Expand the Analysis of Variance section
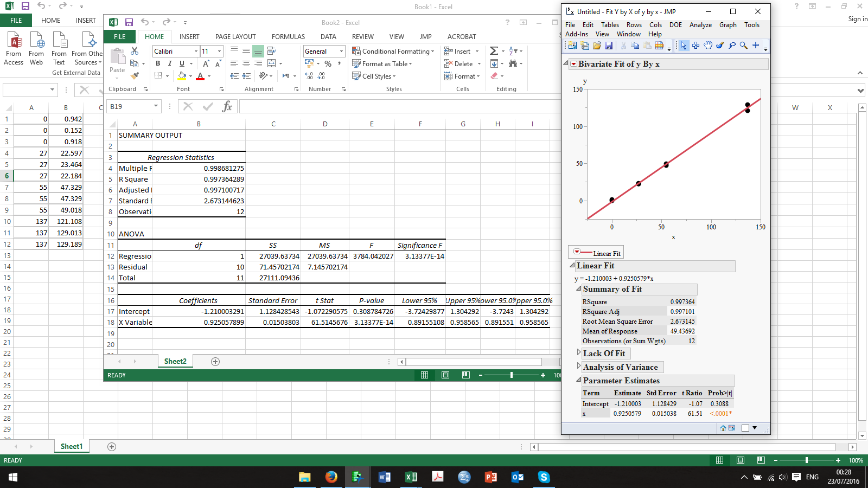Viewport: 868px width, 488px height. (x=578, y=367)
